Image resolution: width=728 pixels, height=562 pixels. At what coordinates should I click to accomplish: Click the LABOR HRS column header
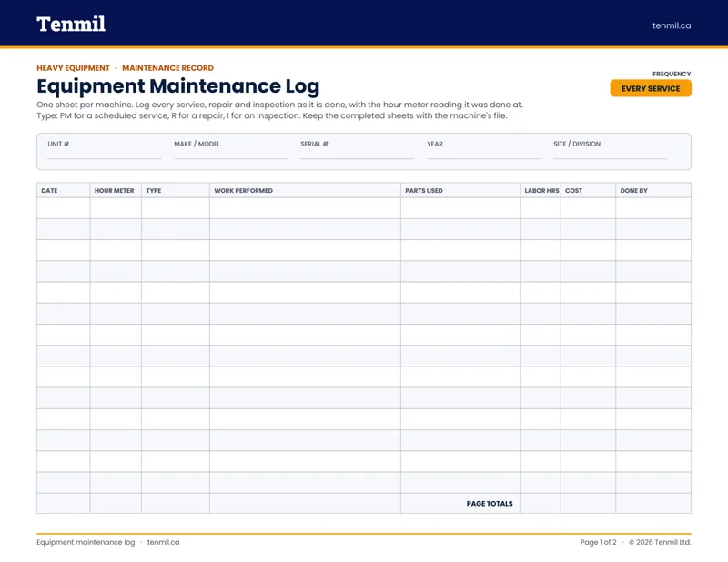[x=541, y=190]
